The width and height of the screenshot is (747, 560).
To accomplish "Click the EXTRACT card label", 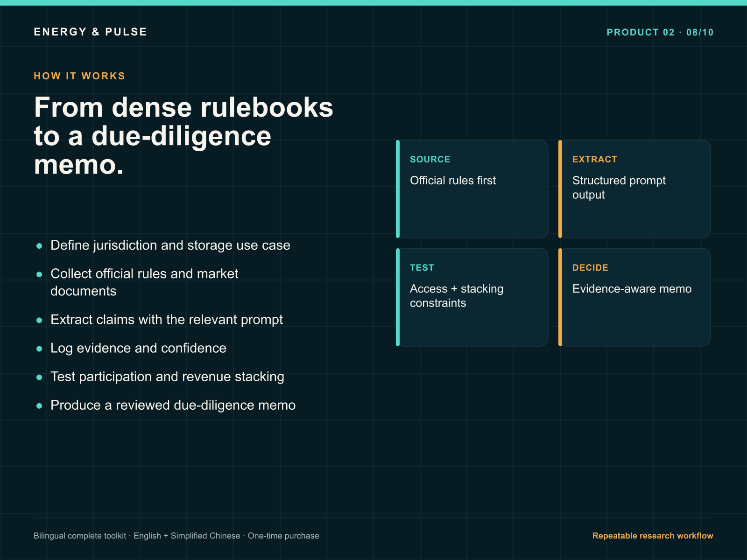I will [x=595, y=159].
